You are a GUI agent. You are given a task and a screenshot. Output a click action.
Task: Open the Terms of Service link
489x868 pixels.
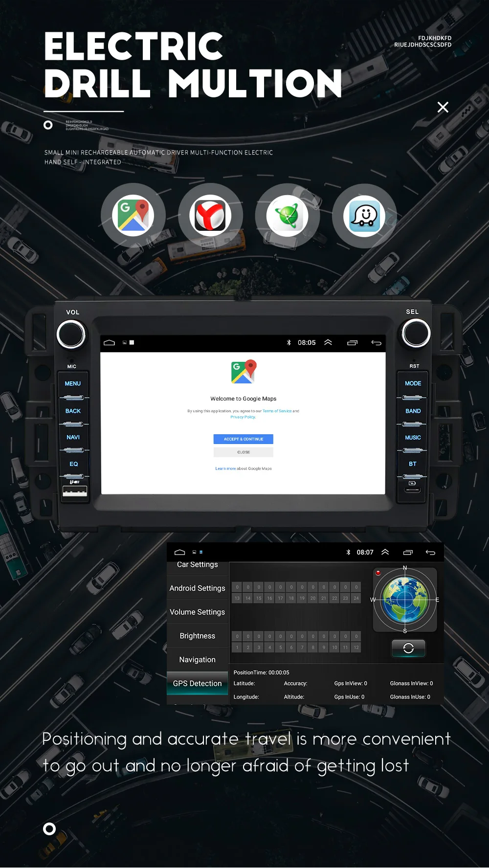coord(277,411)
